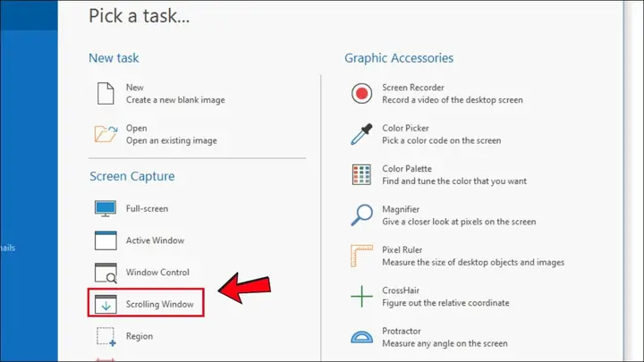This screenshot has width=644, height=362.
Task: Click the Open folder icon
Action: (106, 134)
